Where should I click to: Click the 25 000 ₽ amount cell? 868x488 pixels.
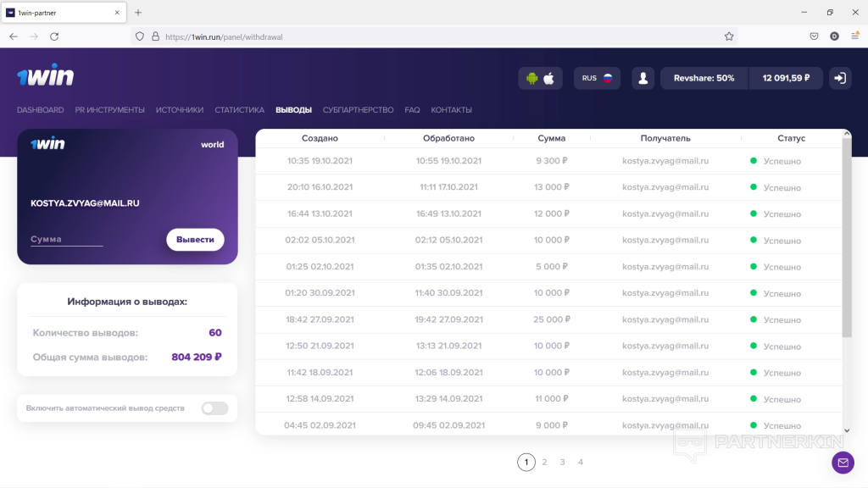coord(551,319)
